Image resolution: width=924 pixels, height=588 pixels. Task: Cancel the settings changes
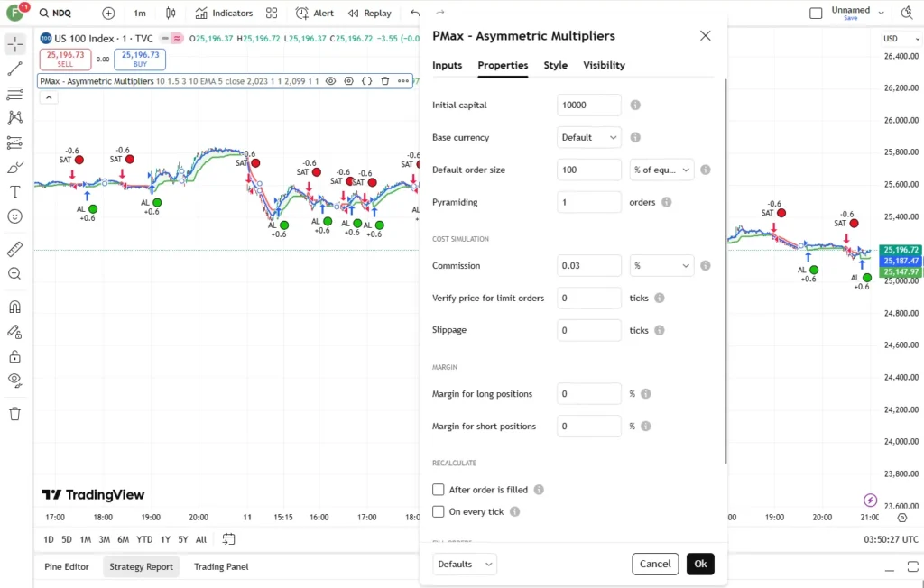point(655,564)
